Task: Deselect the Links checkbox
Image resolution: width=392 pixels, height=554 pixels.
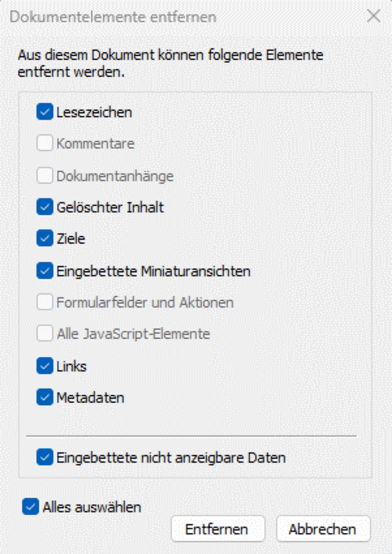Action: pyautogui.click(x=45, y=366)
